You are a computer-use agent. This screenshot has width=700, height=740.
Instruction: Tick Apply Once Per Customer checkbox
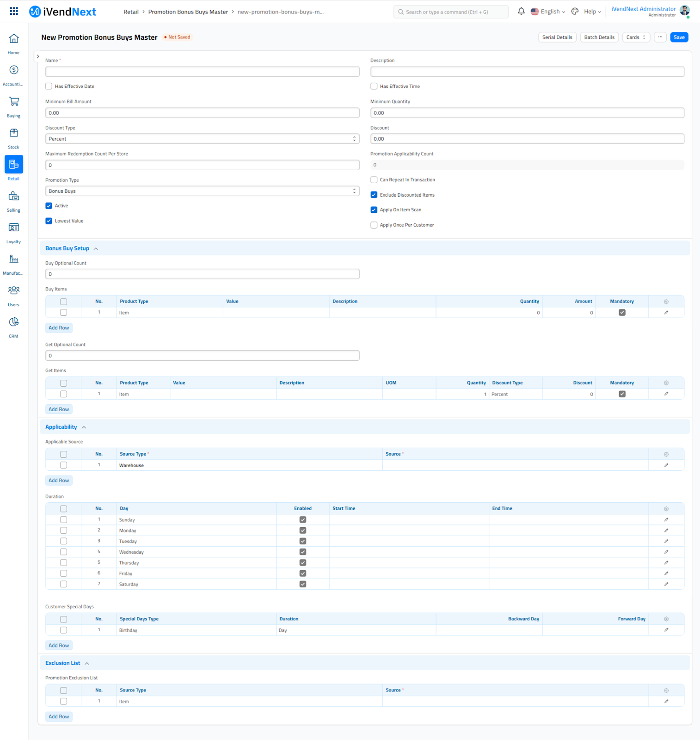374,225
